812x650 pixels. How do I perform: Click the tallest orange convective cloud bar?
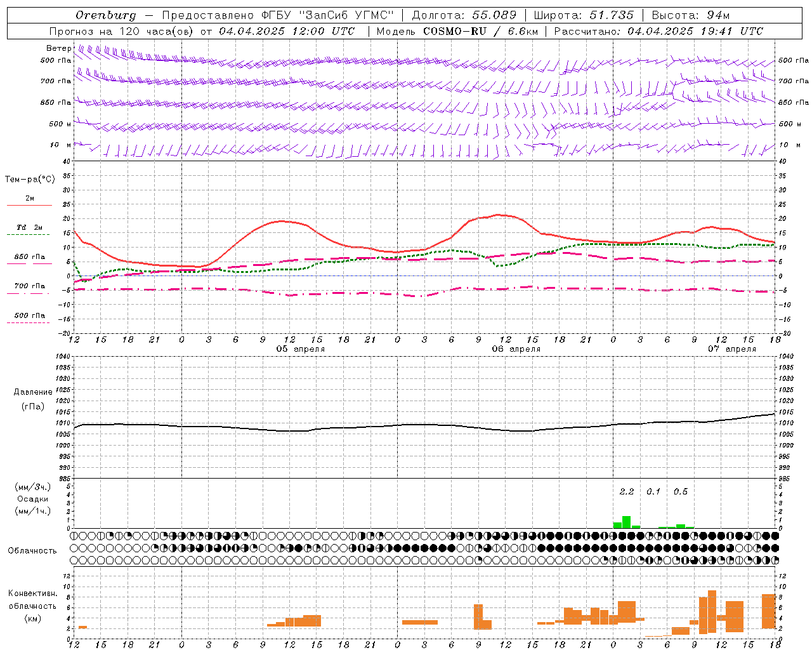click(712, 612)
